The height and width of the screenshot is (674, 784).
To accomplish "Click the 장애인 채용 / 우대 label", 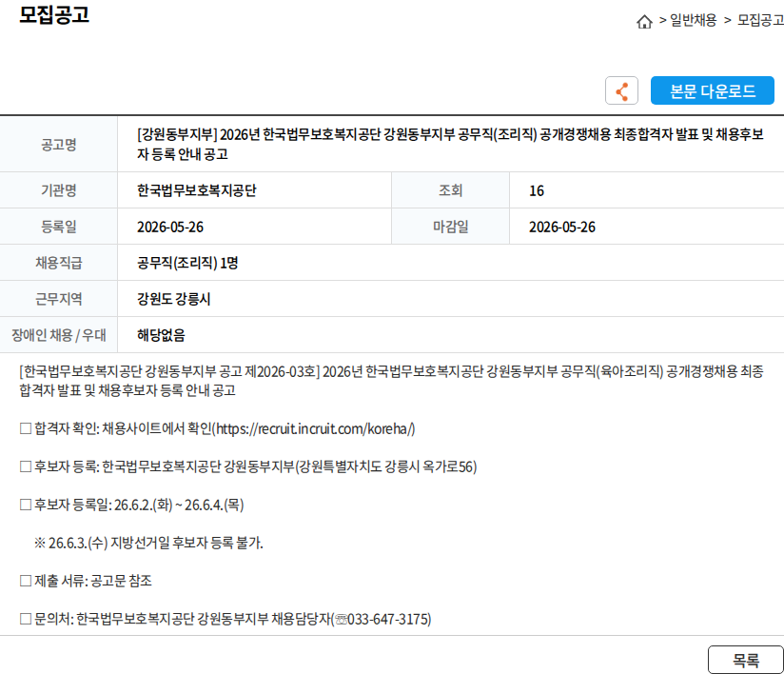I will [x=58, y=335].
